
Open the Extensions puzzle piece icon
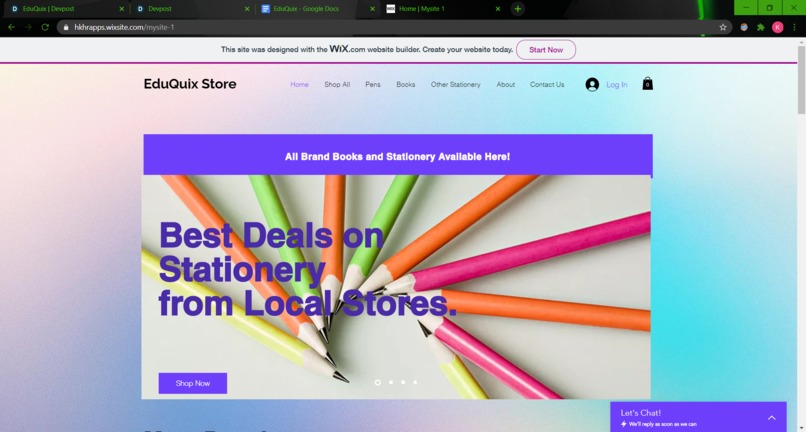[761, 27]
